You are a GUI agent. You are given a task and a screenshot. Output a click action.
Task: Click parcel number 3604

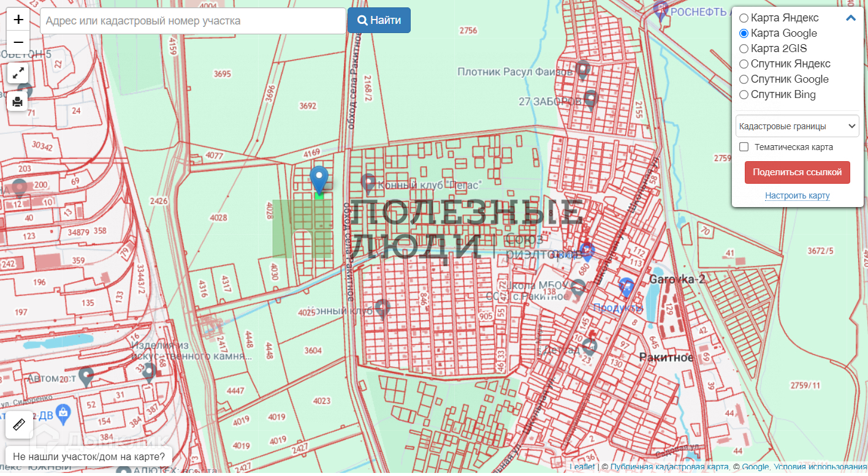[x=313, y=350]
